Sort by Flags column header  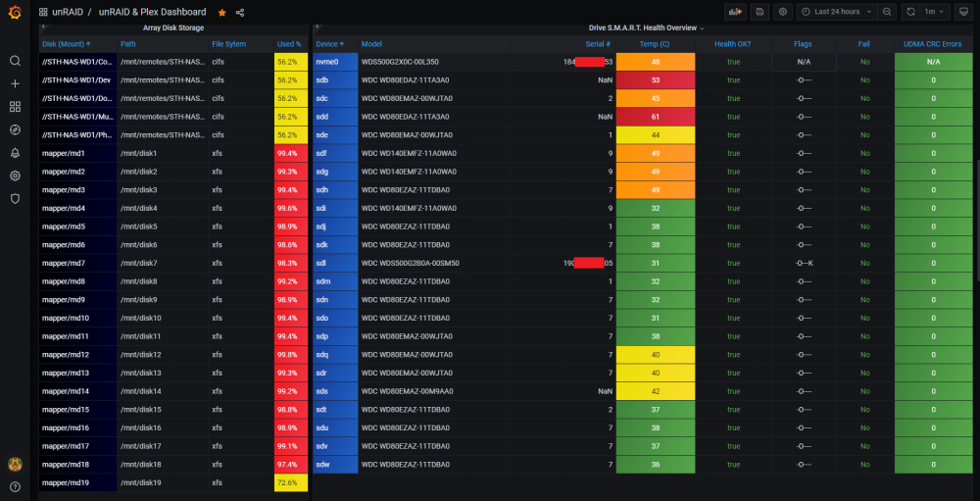[804, 44]
